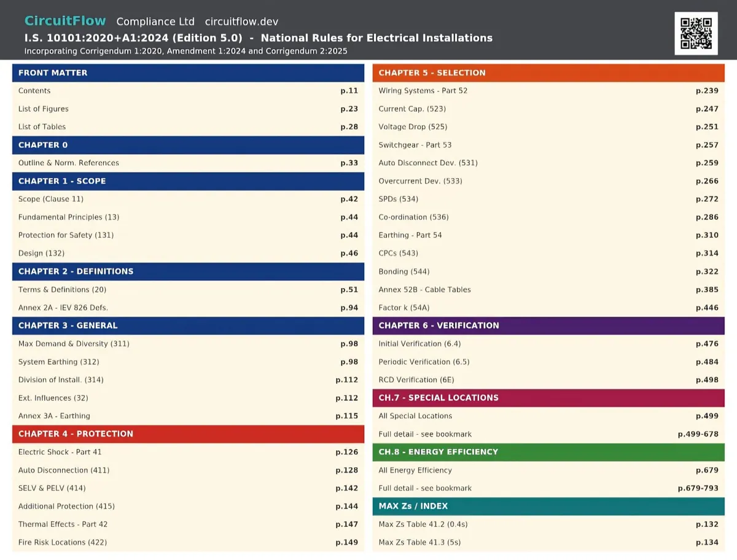The width and height of the screenshot is (737, 560).
Task: Go to Initial Verification (6.4) page
Action: 548,344
